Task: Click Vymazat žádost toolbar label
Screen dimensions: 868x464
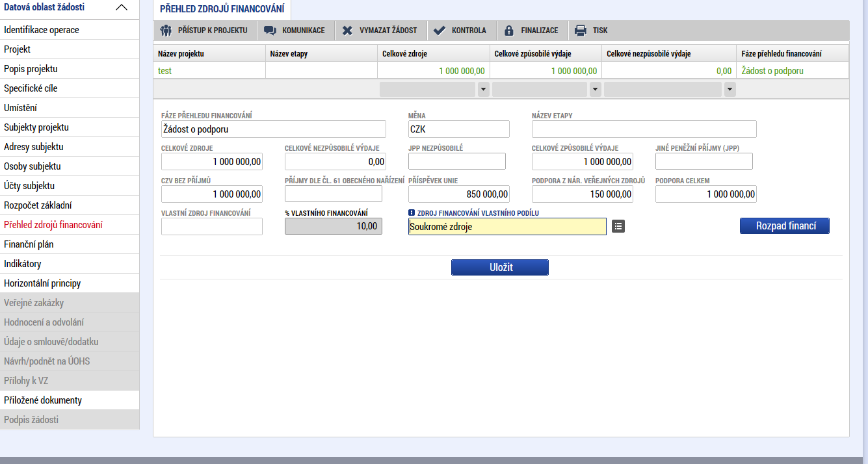Action: click(388, 31)
